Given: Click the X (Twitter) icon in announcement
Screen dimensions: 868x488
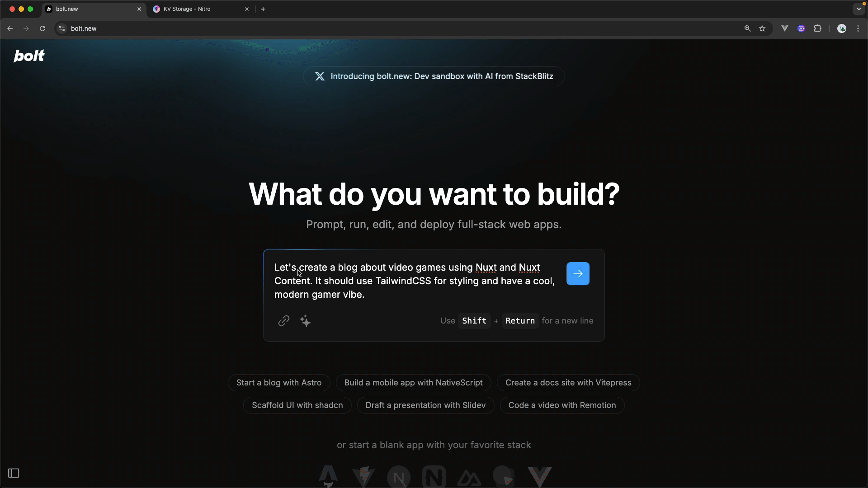Looking at the screenshot, I should pos(320,76).
